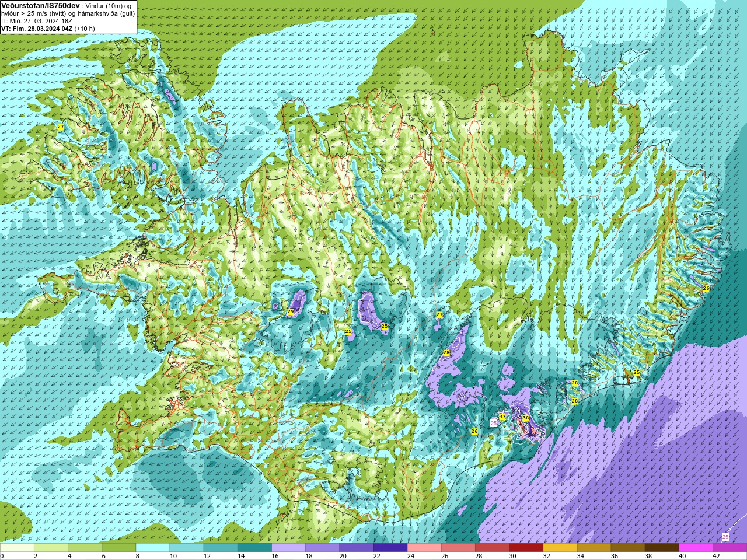Select the light pink 24–26 m/s legend swatch

(x=424, y=548)
